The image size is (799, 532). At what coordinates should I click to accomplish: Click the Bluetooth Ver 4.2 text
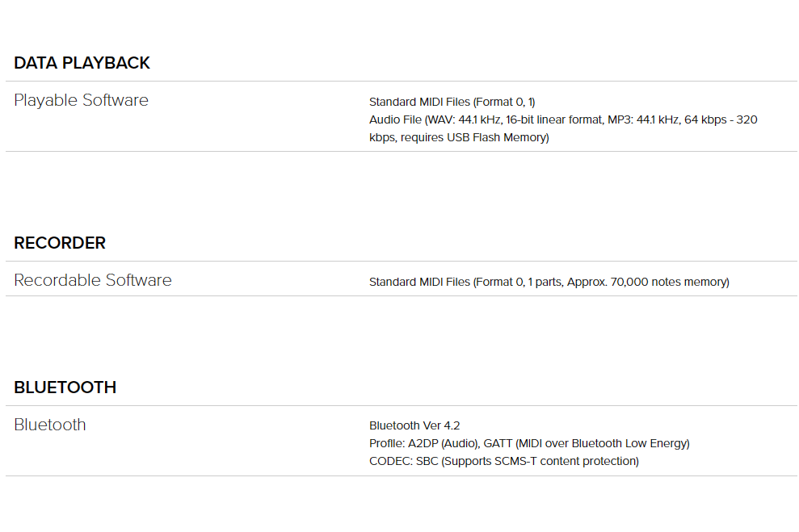(x=414, y=425)
